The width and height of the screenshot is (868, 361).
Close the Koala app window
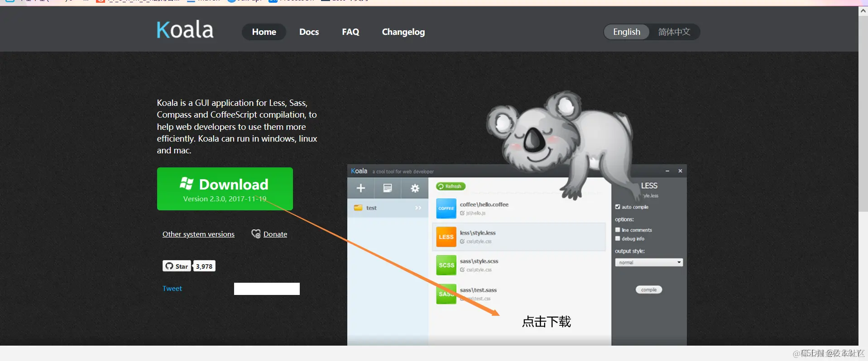pyautogui.click(x=680, y=171)
